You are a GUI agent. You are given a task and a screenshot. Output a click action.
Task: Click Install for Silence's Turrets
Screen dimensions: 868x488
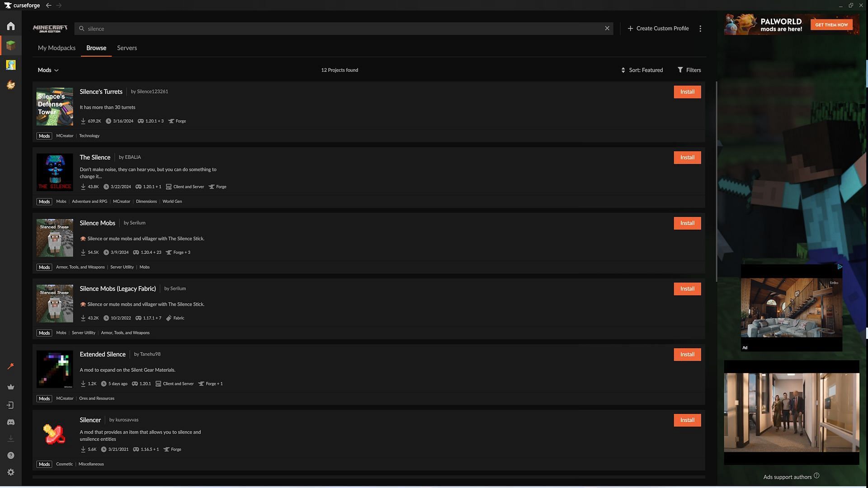(x=687, y=92)
